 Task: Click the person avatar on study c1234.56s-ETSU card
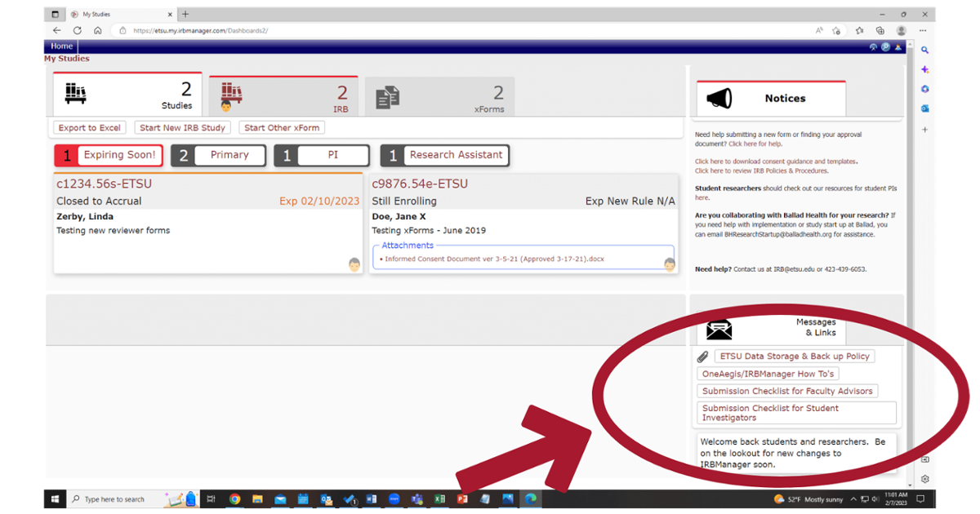pyautogui.click(x=354, y=264)
